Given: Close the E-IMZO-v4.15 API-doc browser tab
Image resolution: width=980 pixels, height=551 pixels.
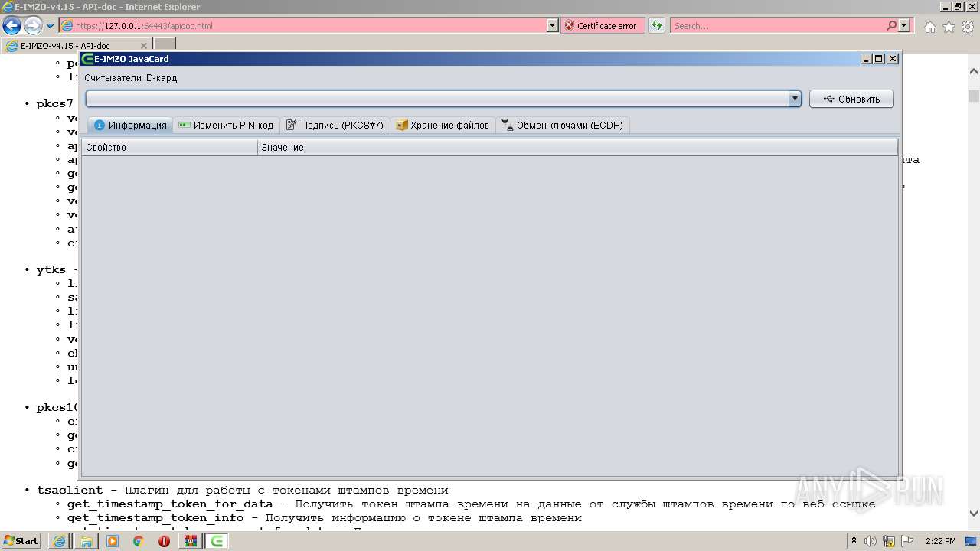Looking at the screenshot, I should 143,46.
